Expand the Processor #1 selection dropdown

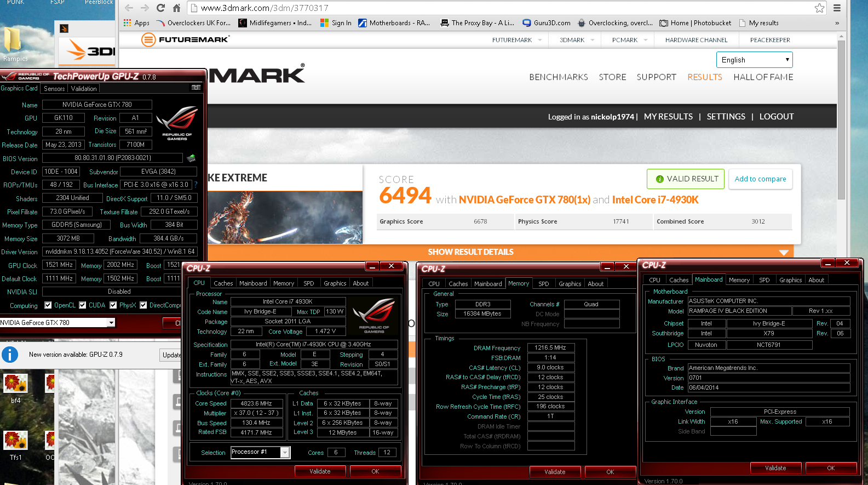285,452
